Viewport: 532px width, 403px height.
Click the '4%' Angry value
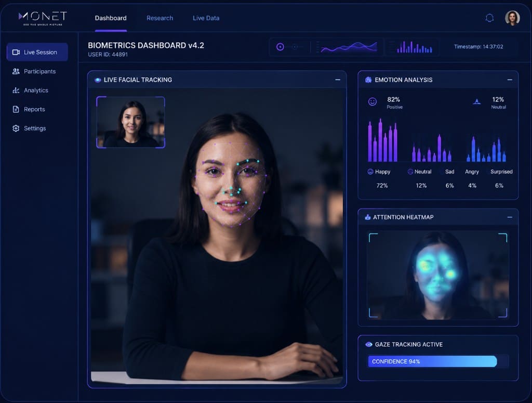pyautogui.click(x=472, y=186)
